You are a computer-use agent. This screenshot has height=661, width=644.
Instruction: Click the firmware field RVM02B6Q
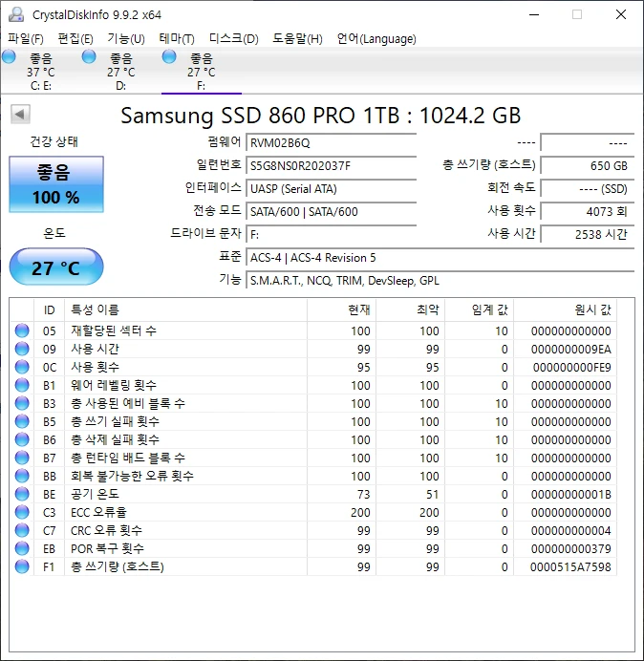331,143
